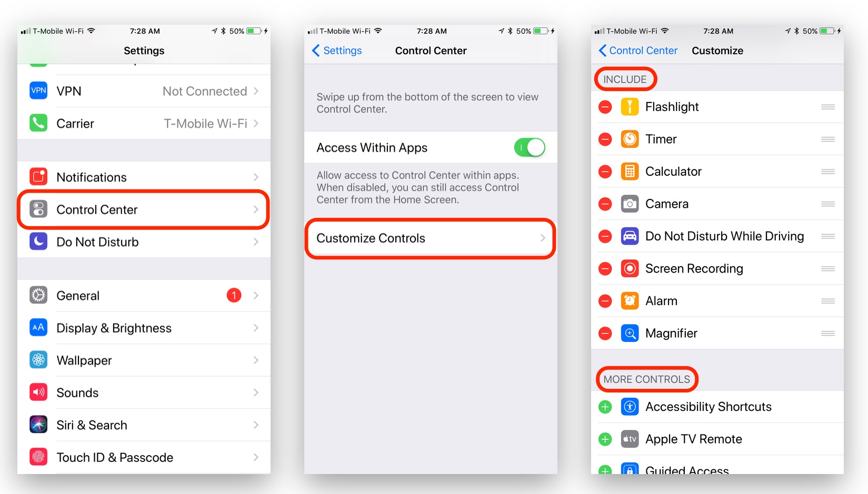The height and width of the screenshot is (494, 868).
Task: Go back to Settings
Action: (337, 51)
